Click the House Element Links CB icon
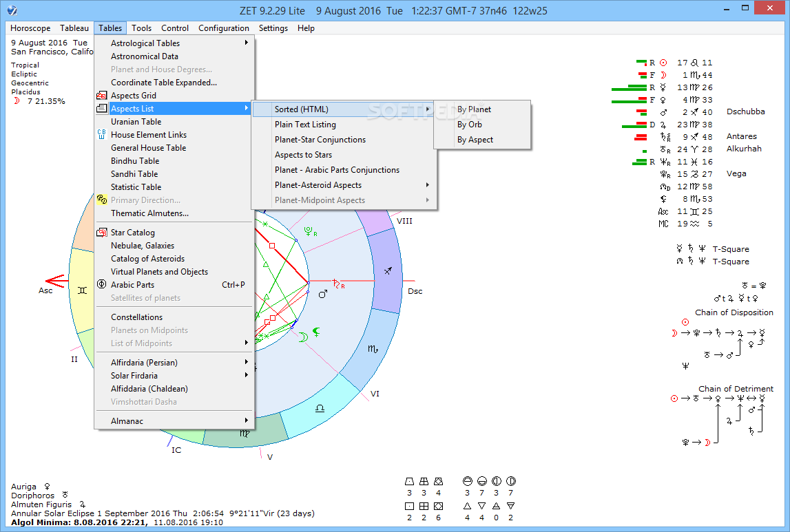 click(102, 134)
